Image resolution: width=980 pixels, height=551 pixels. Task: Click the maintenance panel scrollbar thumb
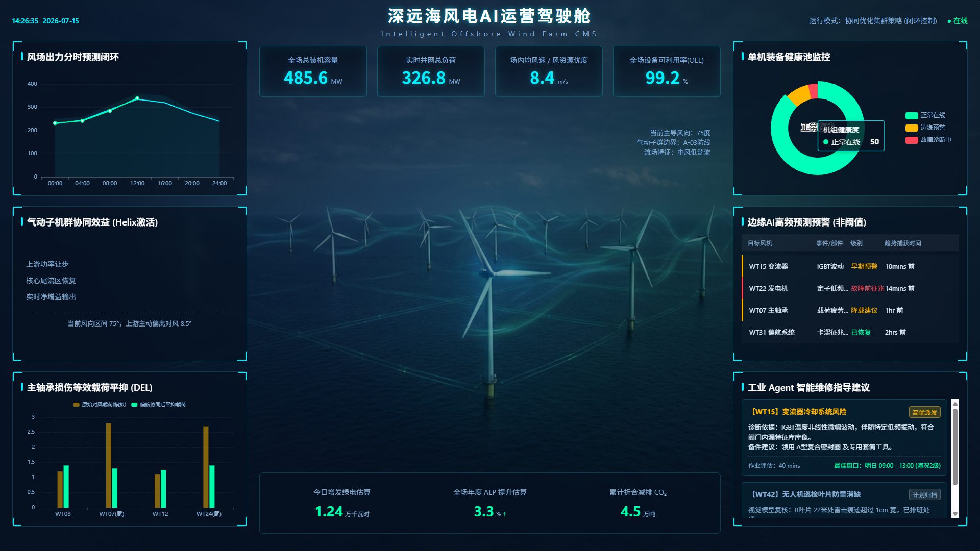pyautogui.click(x=955, y=446)
